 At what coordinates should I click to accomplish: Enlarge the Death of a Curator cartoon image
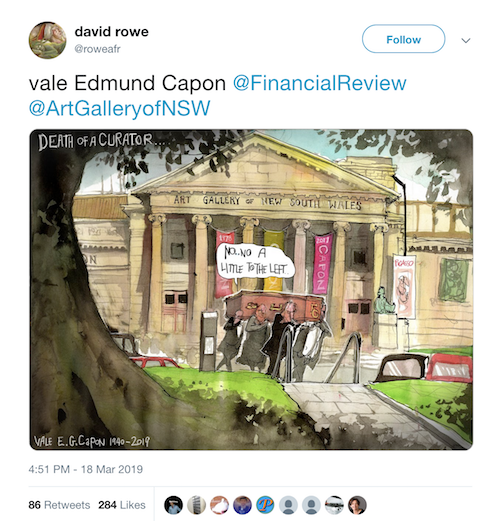click(x=251, y=289)
